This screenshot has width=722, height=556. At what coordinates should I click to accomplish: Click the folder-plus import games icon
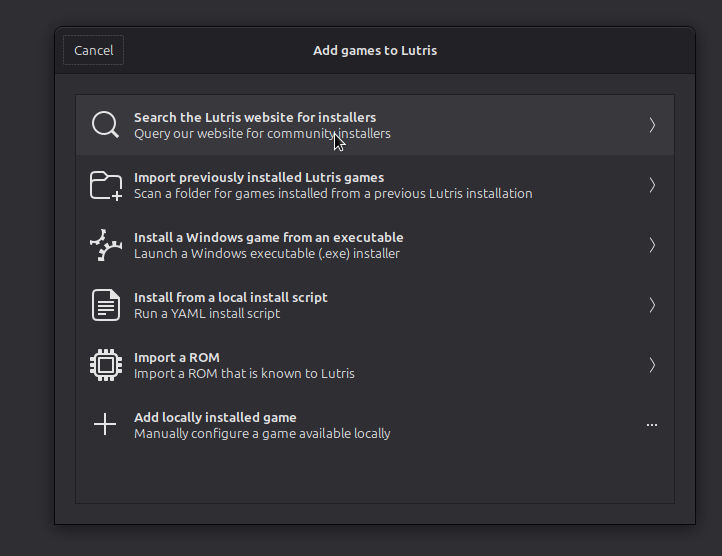click(x=106, y=185)
